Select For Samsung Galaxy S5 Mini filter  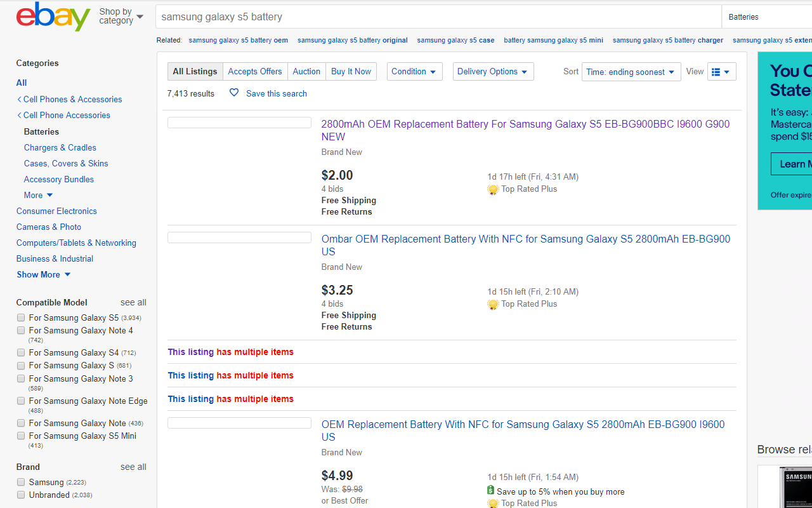21,436
